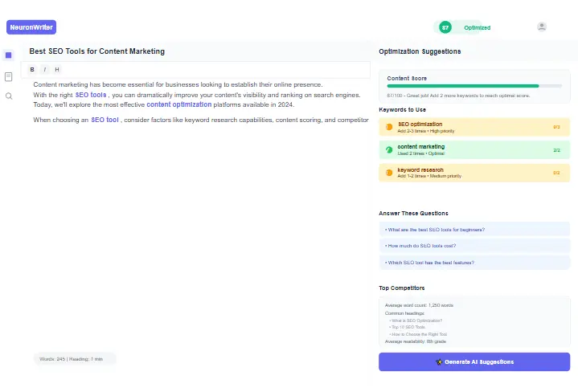Click the 87/100 content score message text

point(458,96)
